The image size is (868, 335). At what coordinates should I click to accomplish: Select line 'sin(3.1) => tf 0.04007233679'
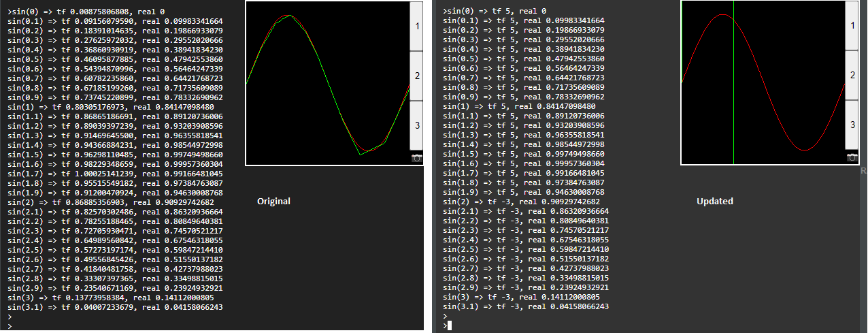(x=116, y=307)
